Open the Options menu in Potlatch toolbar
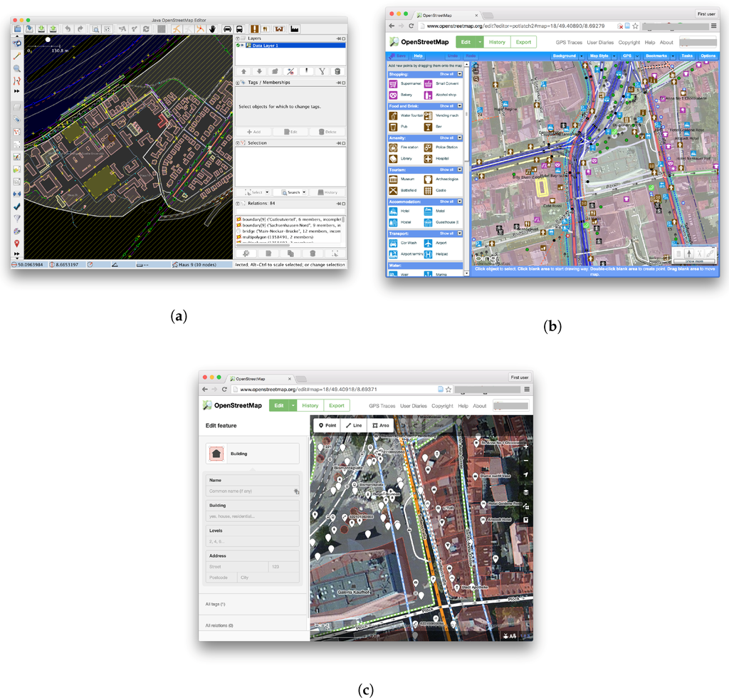729x700 pixels. pyautogui.click(x=708, y=56)
